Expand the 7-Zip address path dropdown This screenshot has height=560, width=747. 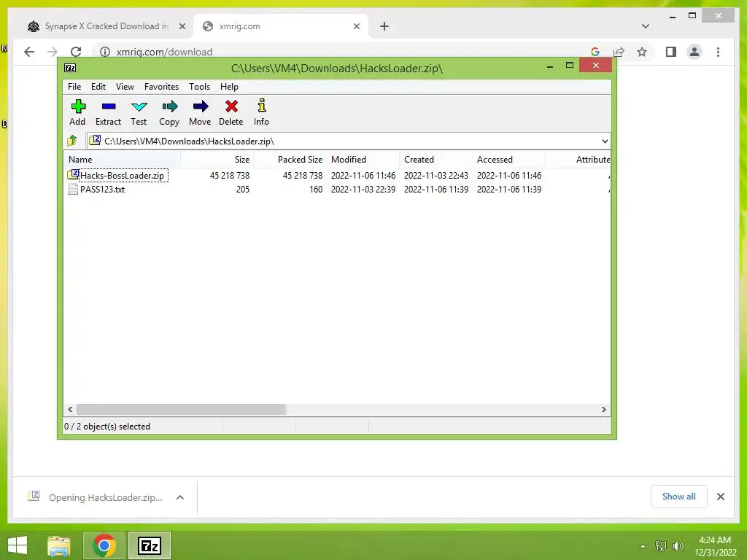(605, 141)
